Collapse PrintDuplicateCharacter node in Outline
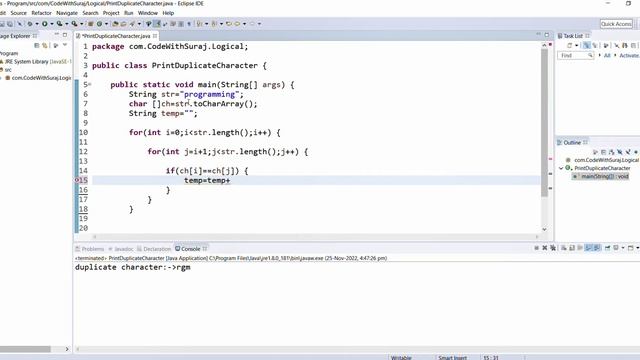This screenshot has width=640, height=360. coord(561,168)
